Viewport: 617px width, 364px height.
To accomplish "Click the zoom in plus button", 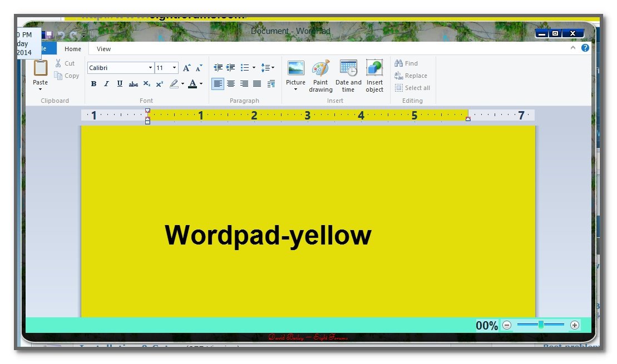I will point(575,325).
